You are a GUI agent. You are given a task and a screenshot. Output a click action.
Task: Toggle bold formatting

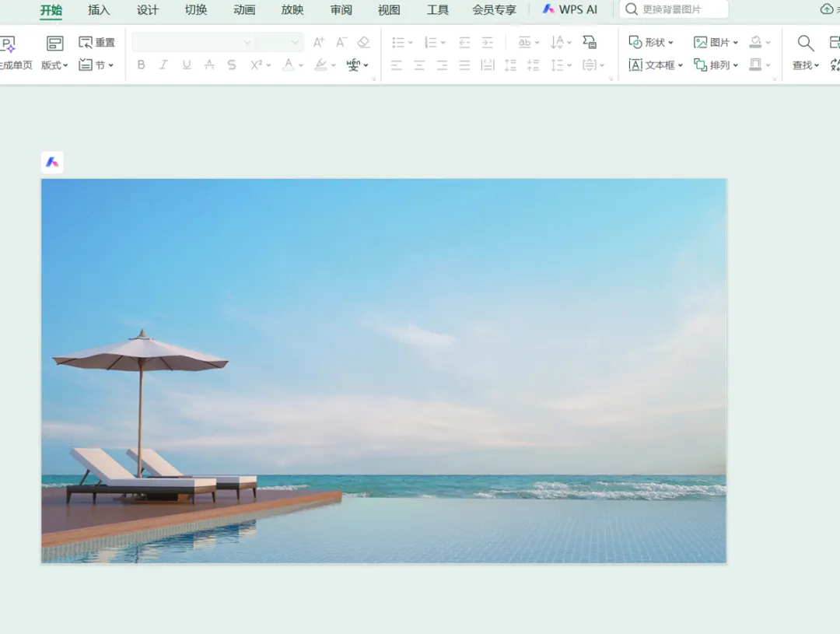tap(141, 65)
